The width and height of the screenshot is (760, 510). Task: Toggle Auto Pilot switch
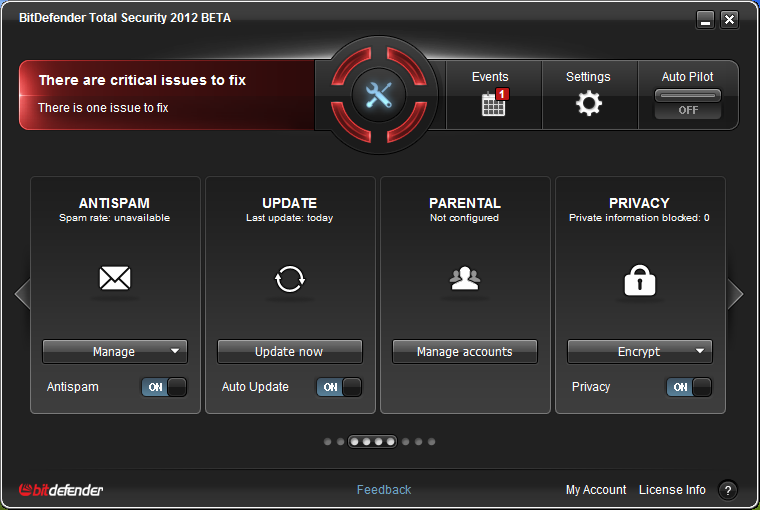click(x=688, y=104)
